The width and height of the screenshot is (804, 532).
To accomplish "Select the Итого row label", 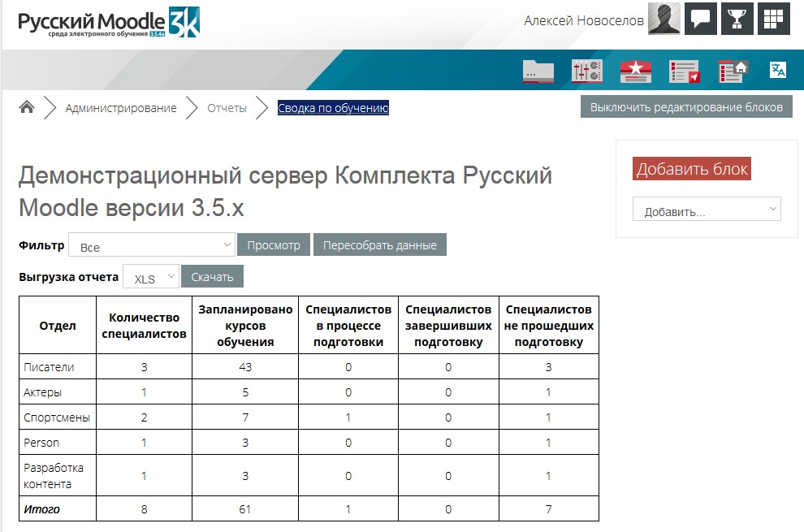I will tap(41, 509).
